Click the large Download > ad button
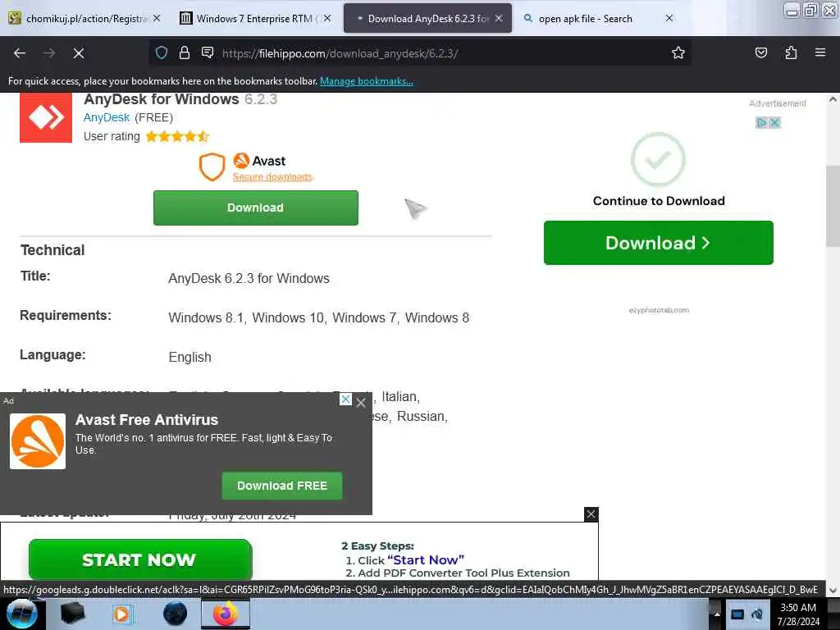The width and height of the screenshot is (840, 630). [659, 243]
